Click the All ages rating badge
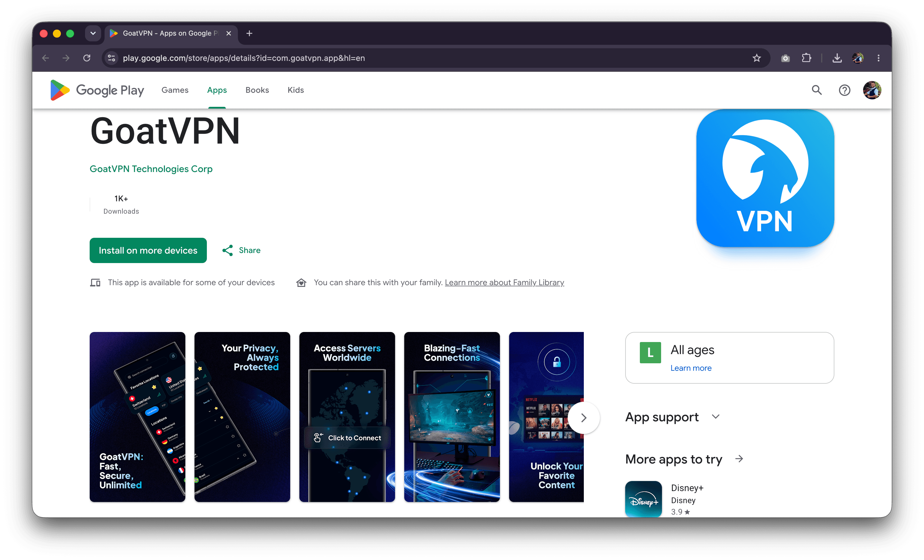 (x=650, y=353)
